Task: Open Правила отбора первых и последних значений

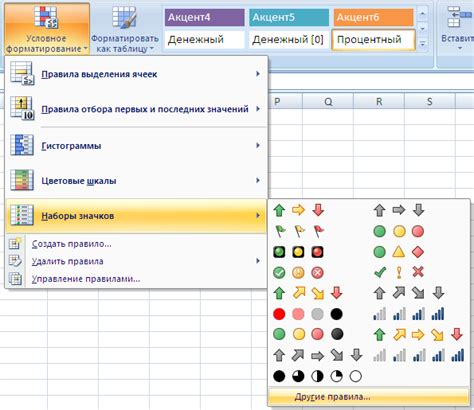Action: (x=136, y=109)
